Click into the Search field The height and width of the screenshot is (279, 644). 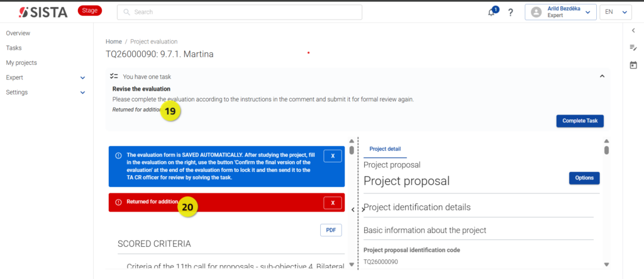(240, 13)
